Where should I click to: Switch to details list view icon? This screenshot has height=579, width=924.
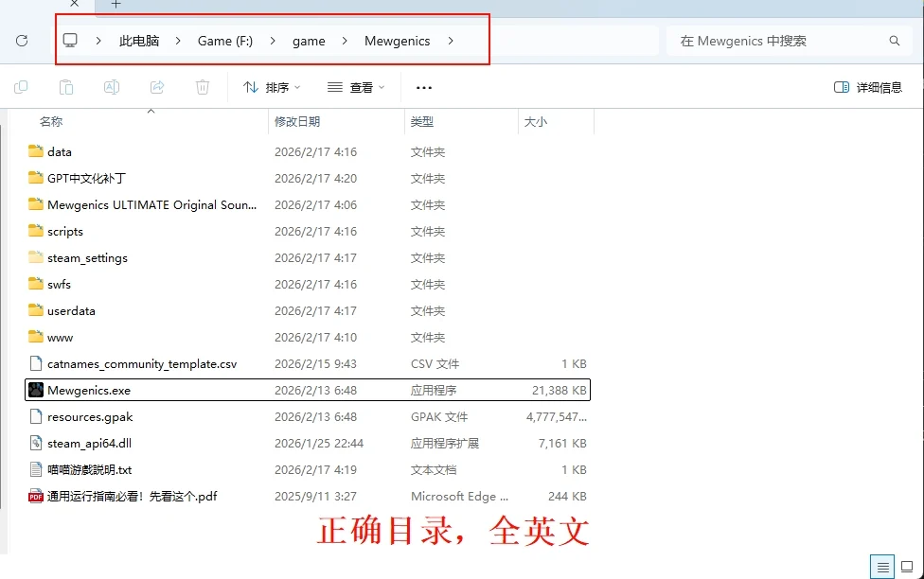pos(882,567)
